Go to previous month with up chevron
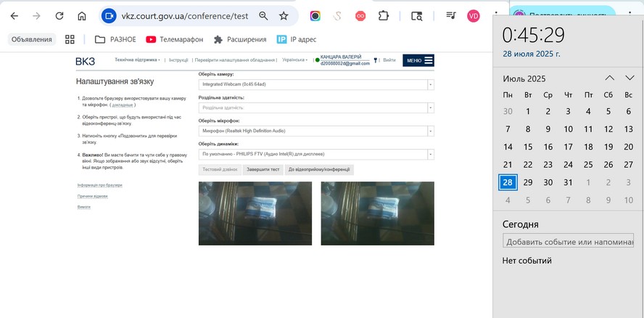The height and width of the screenshot is (318, 644). click(x=610, y=78)
